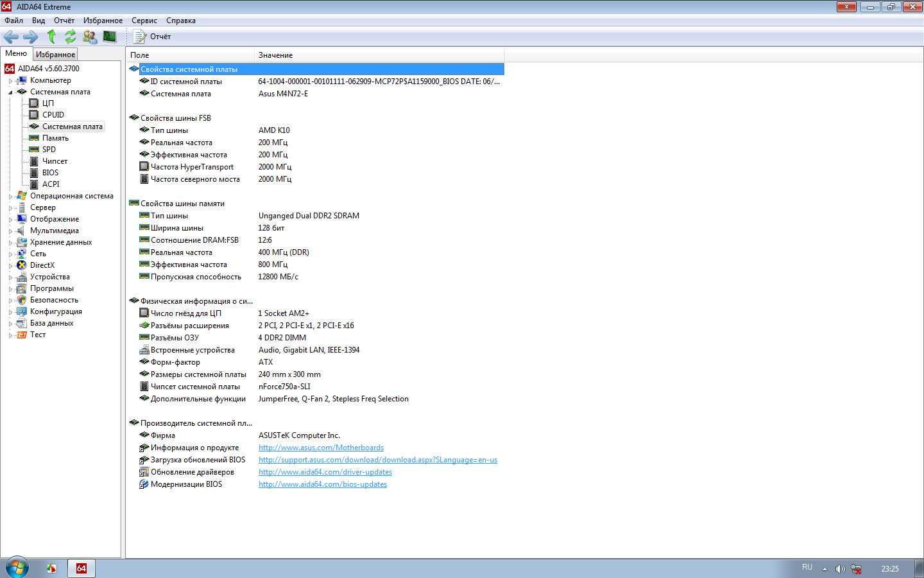Screen dimensions: 924x578
Task: Click the Отчёт report toolbar button
Action: [153, 37]
